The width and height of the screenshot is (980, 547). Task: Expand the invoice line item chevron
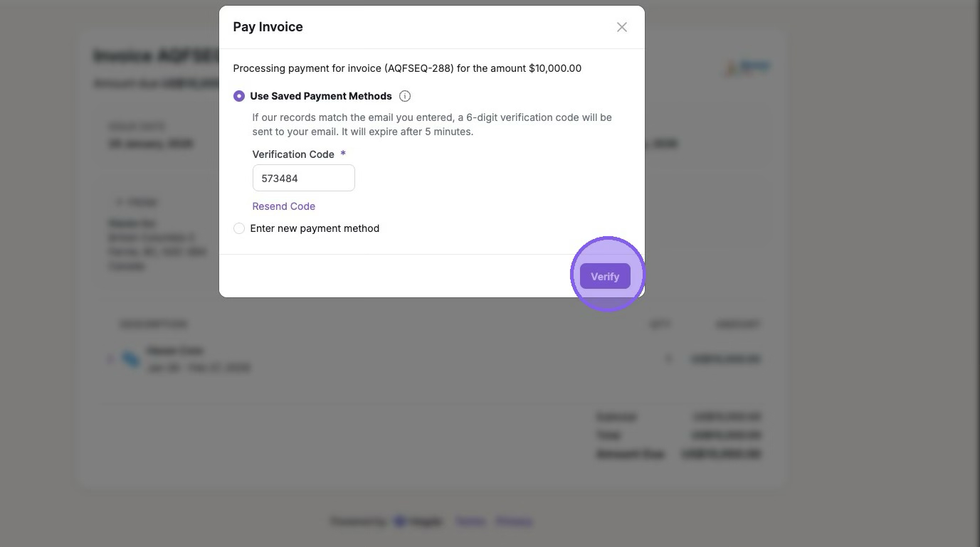[x=110, y=359]
